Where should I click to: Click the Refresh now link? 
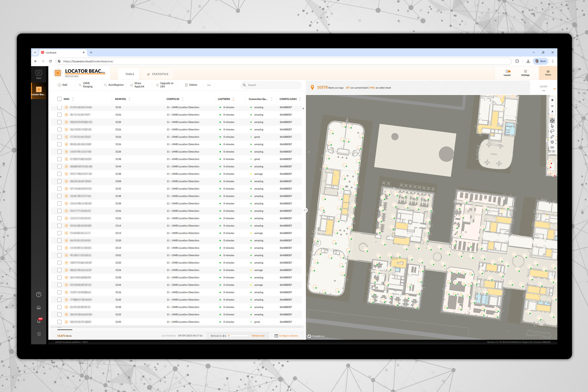pos(258,336)
